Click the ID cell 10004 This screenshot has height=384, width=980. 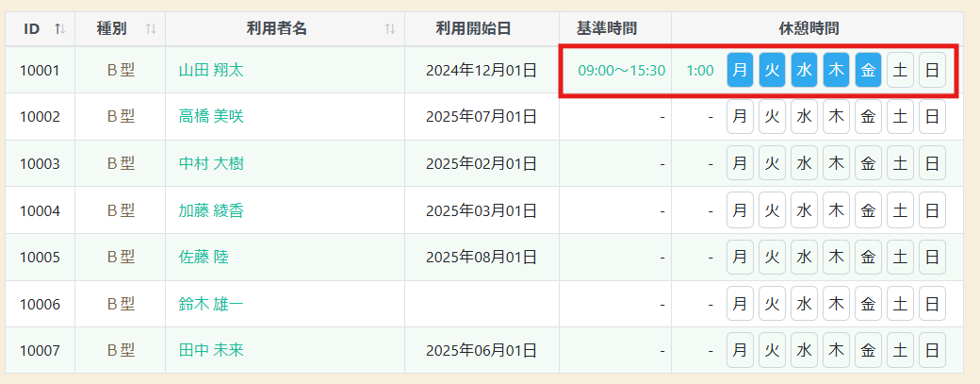40,210
